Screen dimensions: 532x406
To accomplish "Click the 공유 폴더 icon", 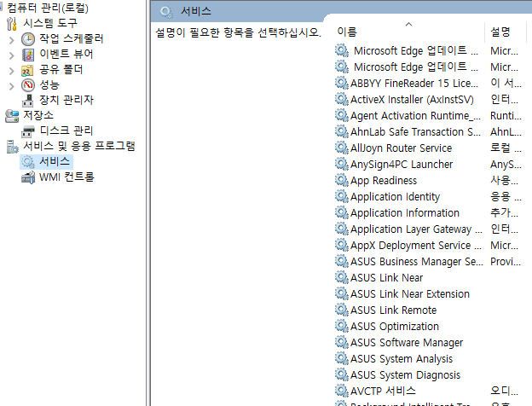I will click(27, 70).
